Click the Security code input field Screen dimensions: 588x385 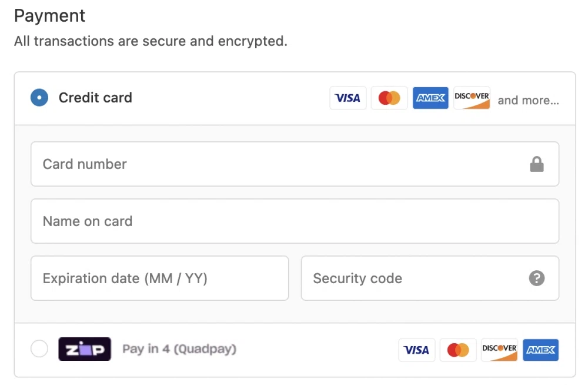[412, 278]
